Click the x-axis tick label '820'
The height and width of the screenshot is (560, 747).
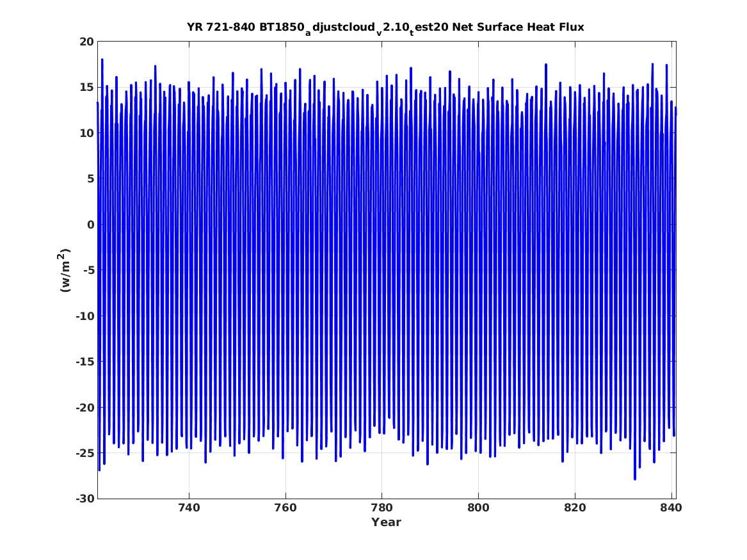[x=575, y=508]
